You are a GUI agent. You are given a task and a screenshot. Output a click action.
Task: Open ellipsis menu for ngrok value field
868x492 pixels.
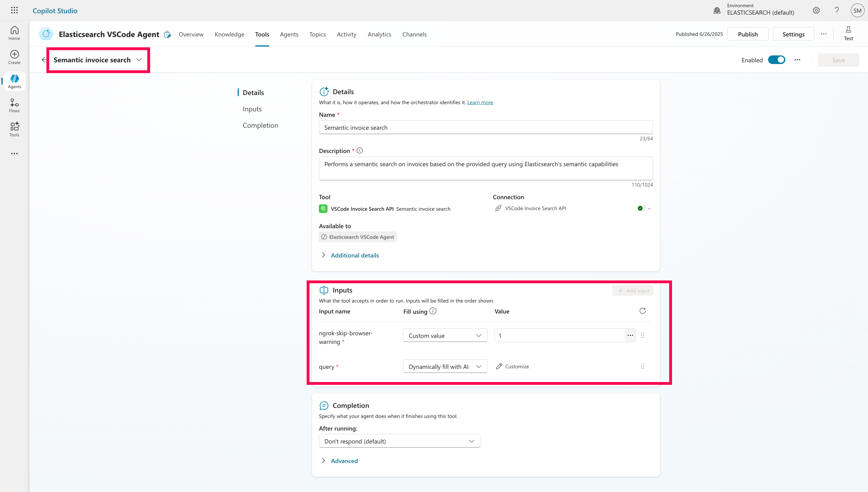click(630, 335)
